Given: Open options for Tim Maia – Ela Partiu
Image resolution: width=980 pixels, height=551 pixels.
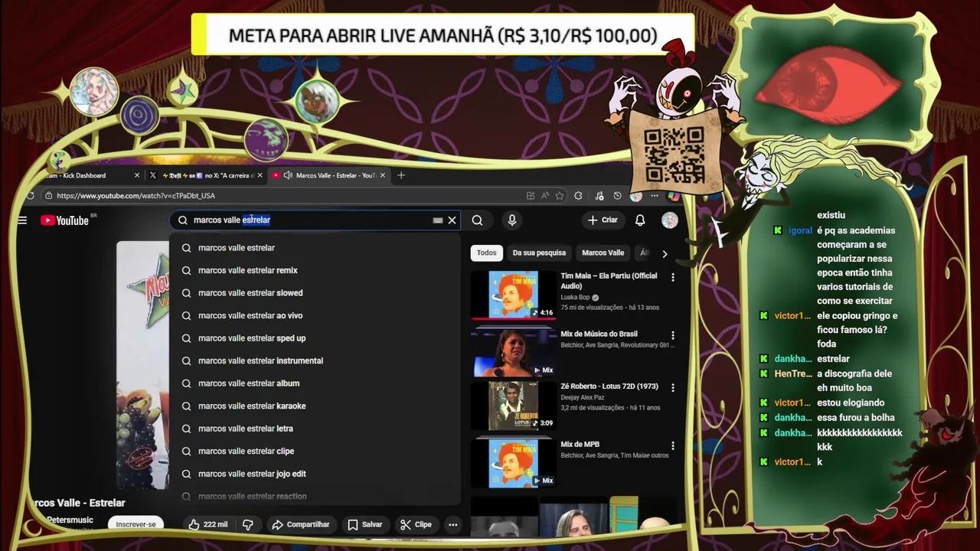Looking at the screenshot, I should pyautogui.click(x=673, y=277).
